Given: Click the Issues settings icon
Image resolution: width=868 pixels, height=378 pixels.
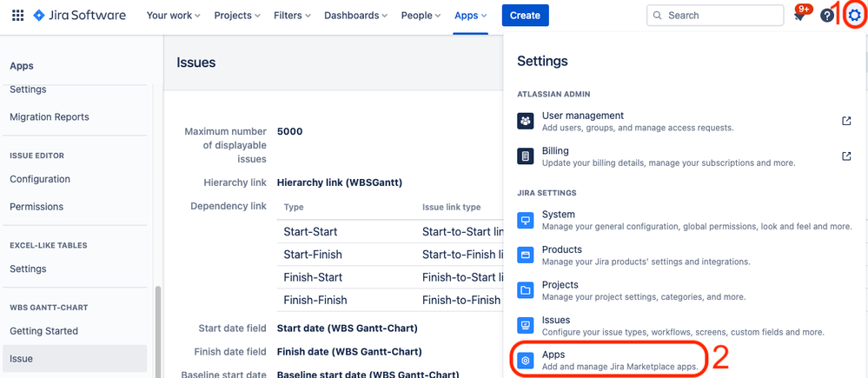Looking at the screenshot, I should pyautogui.click(x=525, y=325).
